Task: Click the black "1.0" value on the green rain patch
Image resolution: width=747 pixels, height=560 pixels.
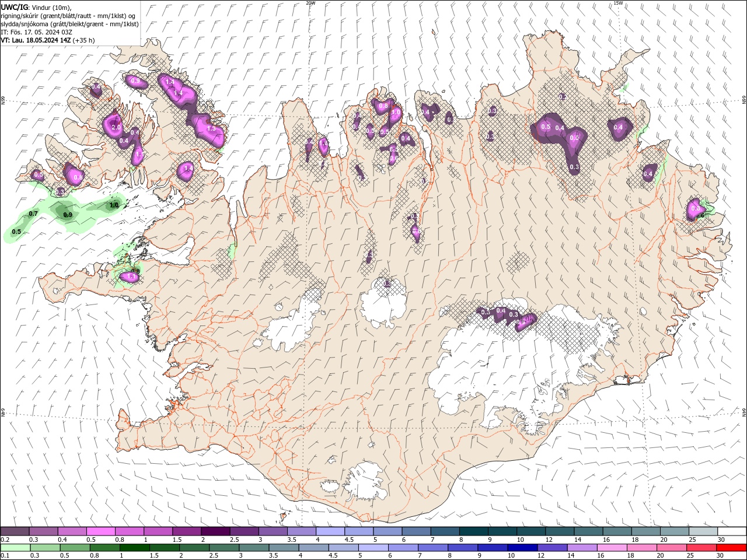Action: (x=114, y=205)
